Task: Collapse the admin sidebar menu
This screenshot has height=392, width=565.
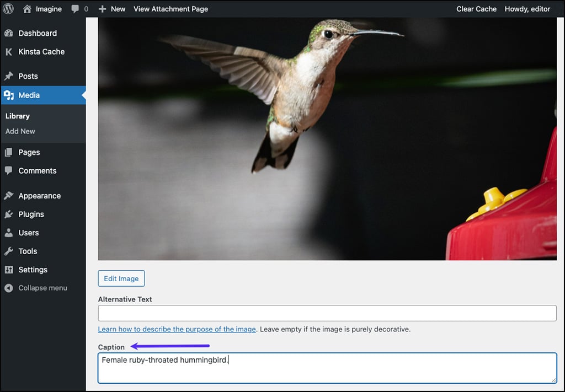Action: coord(8,288)
